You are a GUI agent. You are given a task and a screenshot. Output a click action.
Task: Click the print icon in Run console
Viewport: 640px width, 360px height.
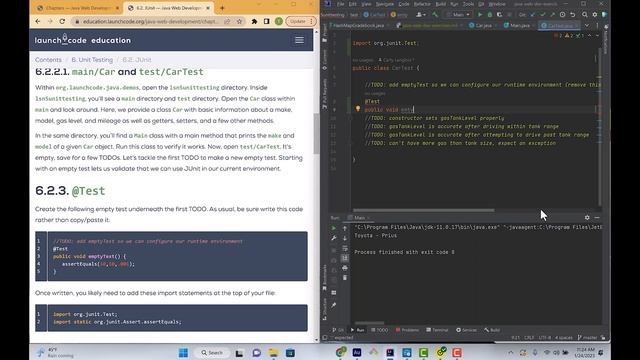[344, 268]
